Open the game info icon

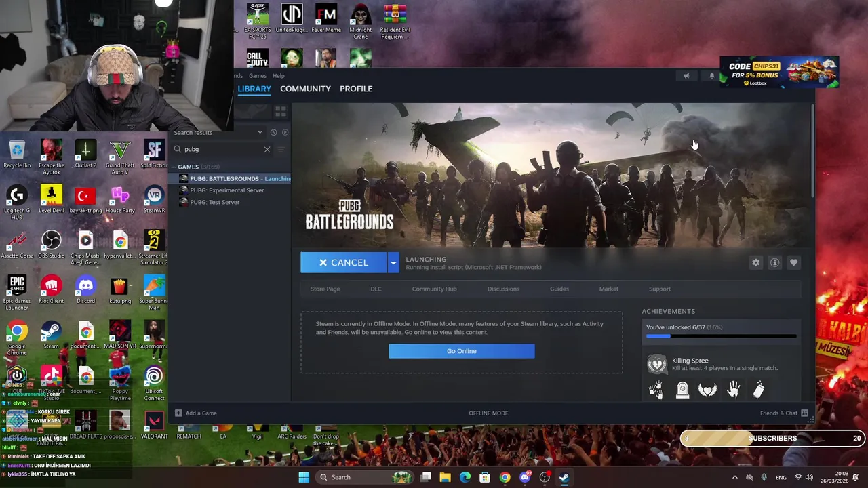click(774, 262)
